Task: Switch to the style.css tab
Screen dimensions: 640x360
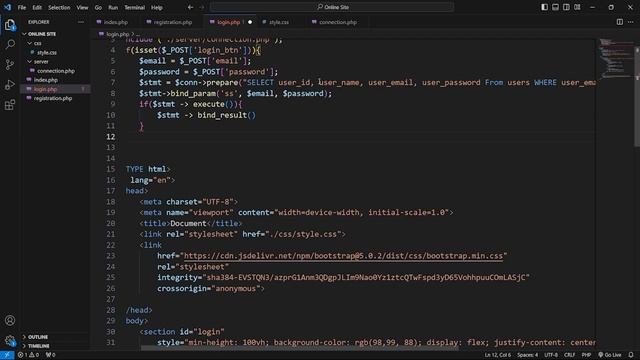Action: (x=279, y=22)
